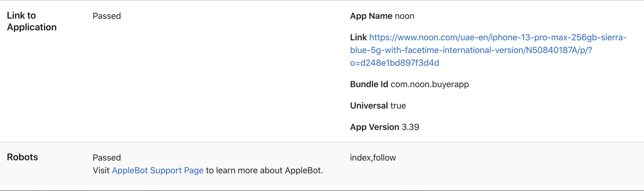Click the "App Name" bold label
The image size is (644, 191).
click(x=371, y=16)
